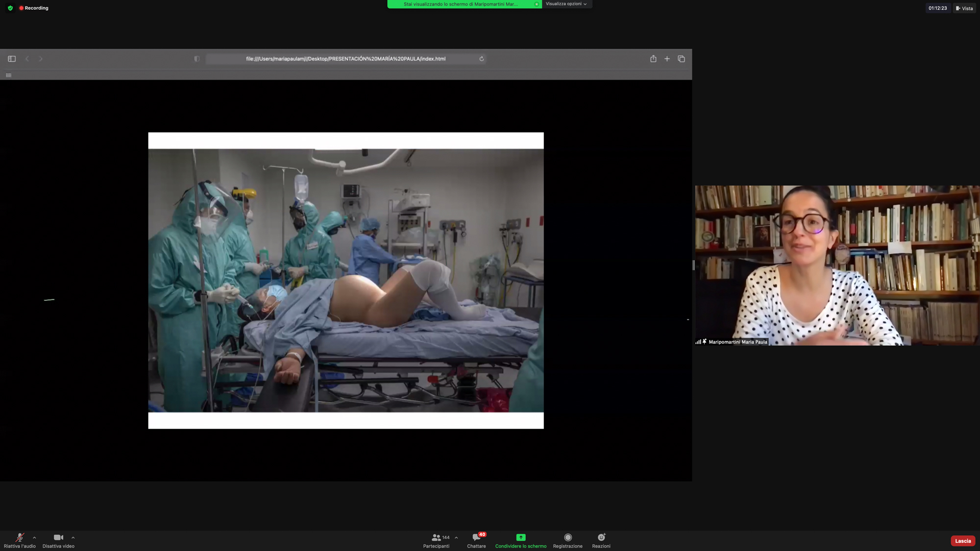
Task: Click the green encryption shield icon
Action: pos(10,8)
